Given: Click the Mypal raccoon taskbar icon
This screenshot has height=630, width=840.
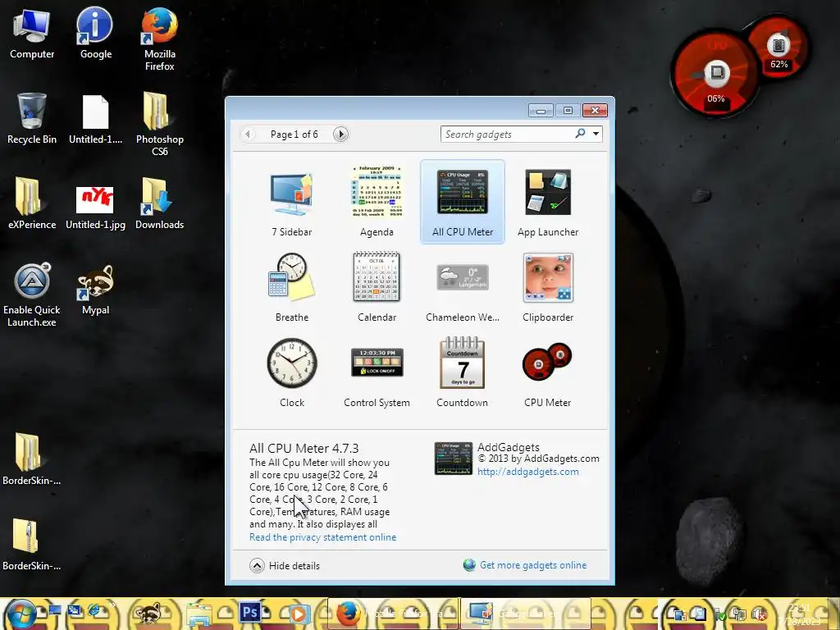Looking at the screenshot, I should (x=148, y=614).
